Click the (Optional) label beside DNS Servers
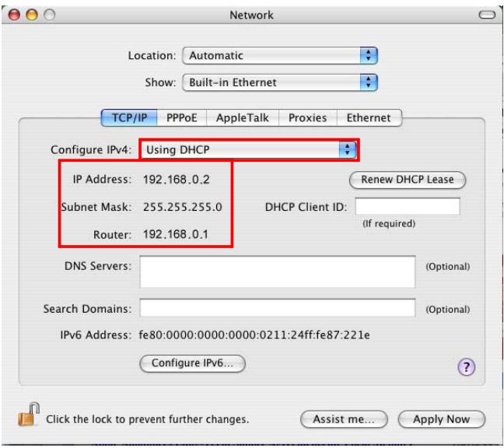The height and width of the screenshot is (448, 504). pos(448,267)
